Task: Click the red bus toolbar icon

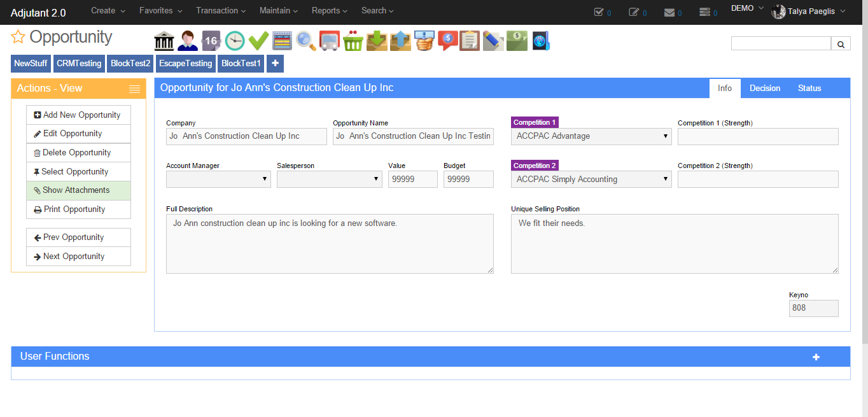Action: tap(329, 41)
